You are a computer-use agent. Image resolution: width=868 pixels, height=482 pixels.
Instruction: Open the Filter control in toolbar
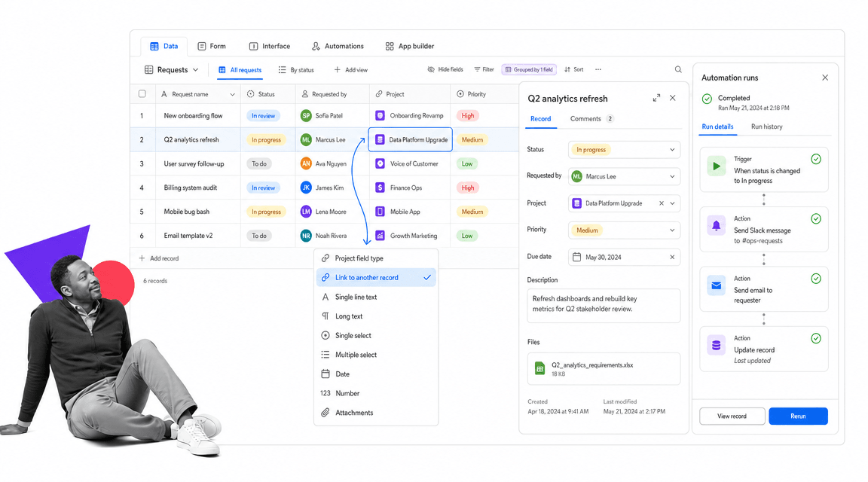484,70
